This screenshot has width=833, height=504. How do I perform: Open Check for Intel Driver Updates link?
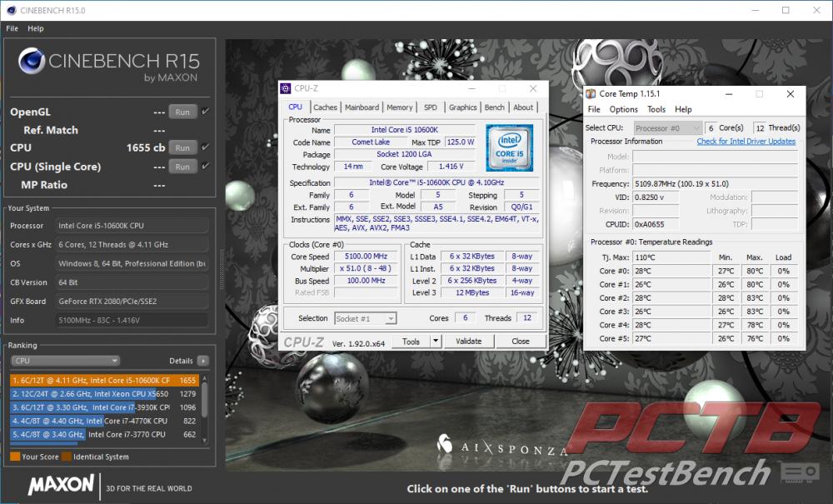(746, 142)
